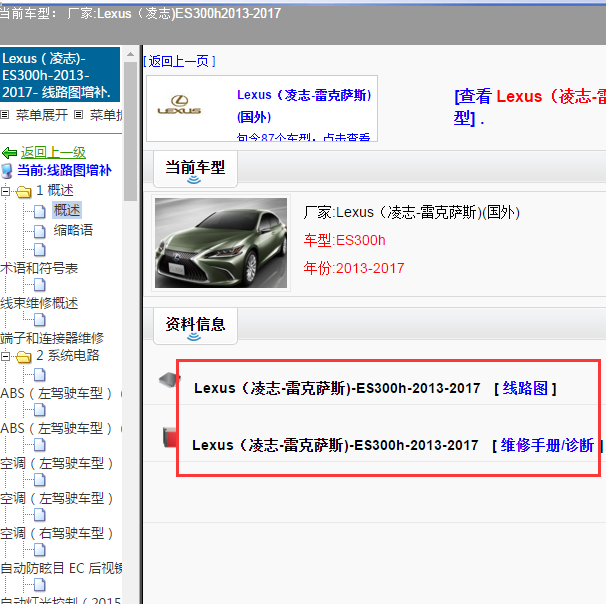Click the blue sidebar title Lexus ES300h 线路图增补
Viewport: 606px width, 604px height.
click(60, 75)
